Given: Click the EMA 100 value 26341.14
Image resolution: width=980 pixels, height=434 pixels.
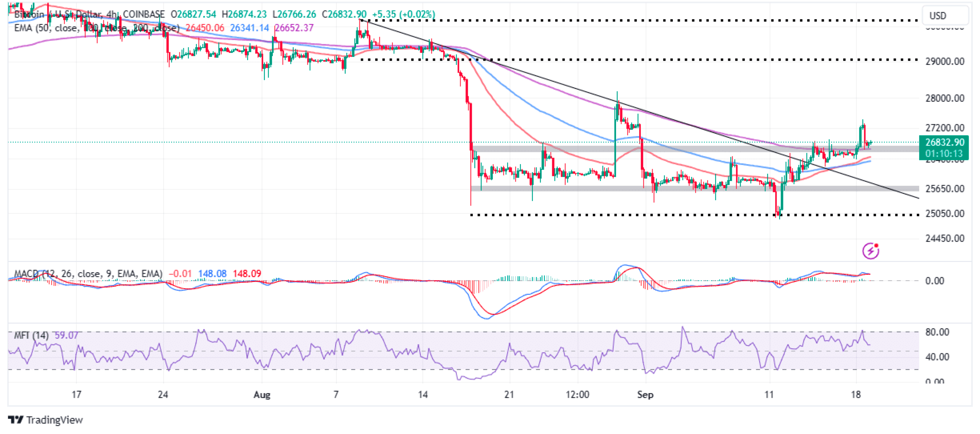Looking at the screenshot, I should [250, 28].
